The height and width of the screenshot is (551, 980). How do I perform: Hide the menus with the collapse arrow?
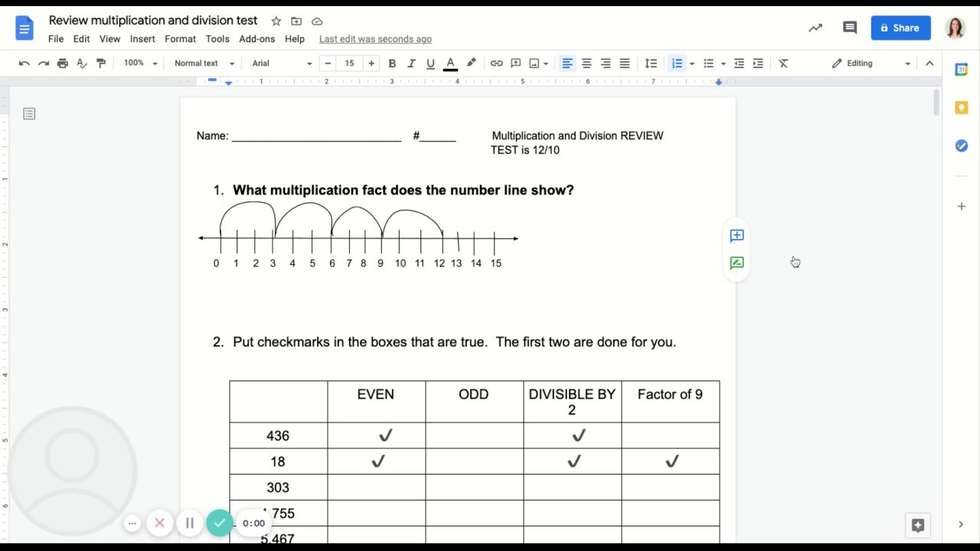coord(929,64)
